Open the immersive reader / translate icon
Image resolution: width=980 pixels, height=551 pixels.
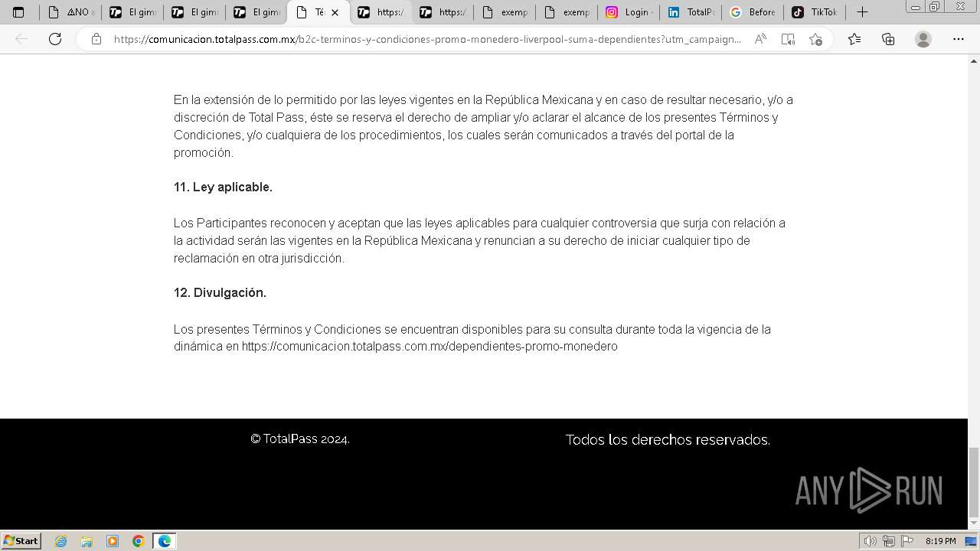coord(788,39)
